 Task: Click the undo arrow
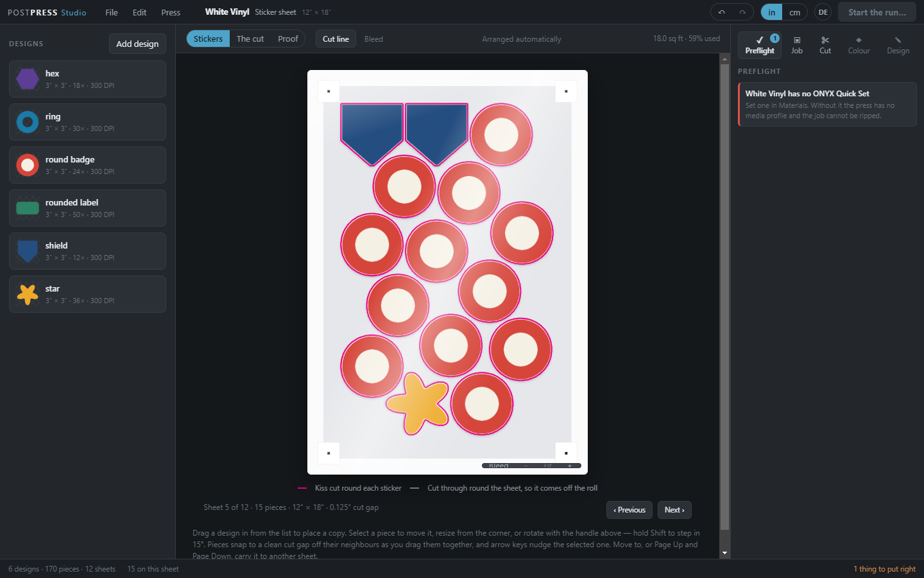tap(722, 12)
